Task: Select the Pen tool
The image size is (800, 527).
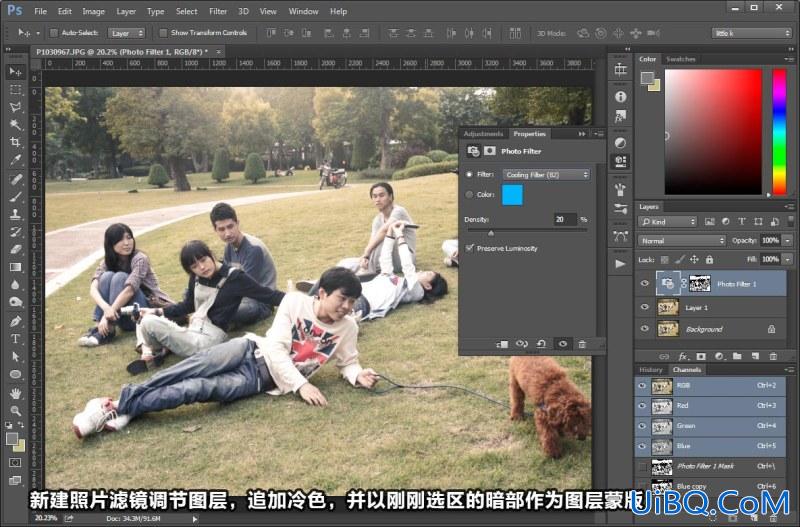Action: click(15, 321)
